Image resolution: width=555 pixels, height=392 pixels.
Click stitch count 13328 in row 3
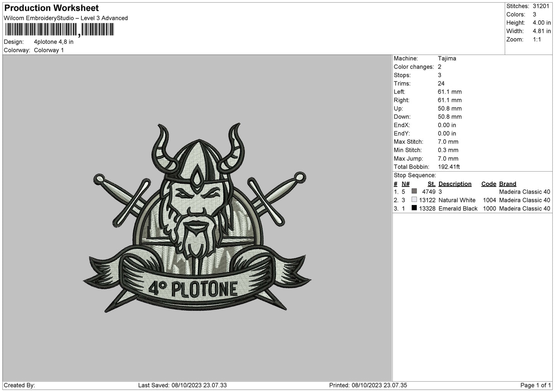427,208
